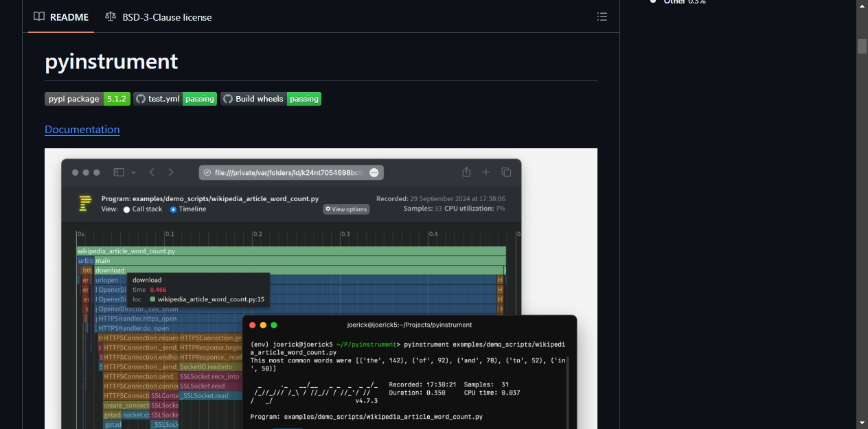
Task: Switch to BSD-3-Clause license tab
Action: [159, 16]
